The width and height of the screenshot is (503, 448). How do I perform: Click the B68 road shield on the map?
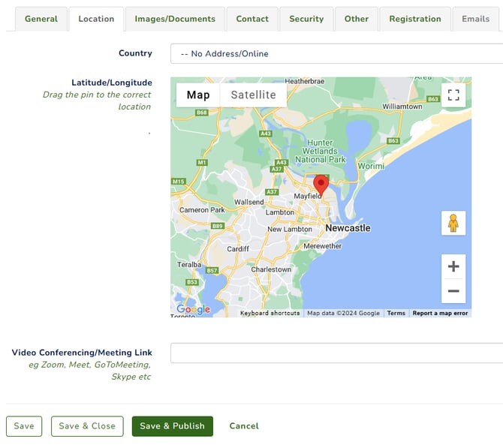coord(202,113)
